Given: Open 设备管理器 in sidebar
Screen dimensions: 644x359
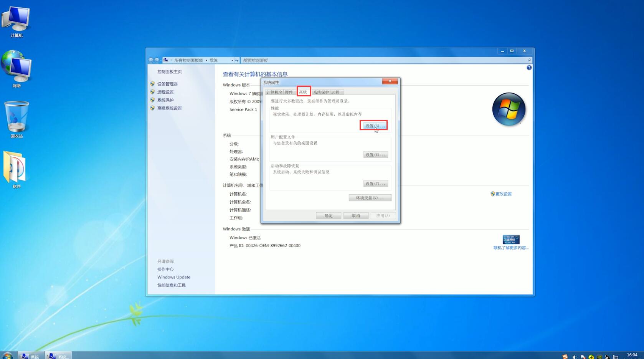Looking at the screenshot, I should (x=167, y=84).
